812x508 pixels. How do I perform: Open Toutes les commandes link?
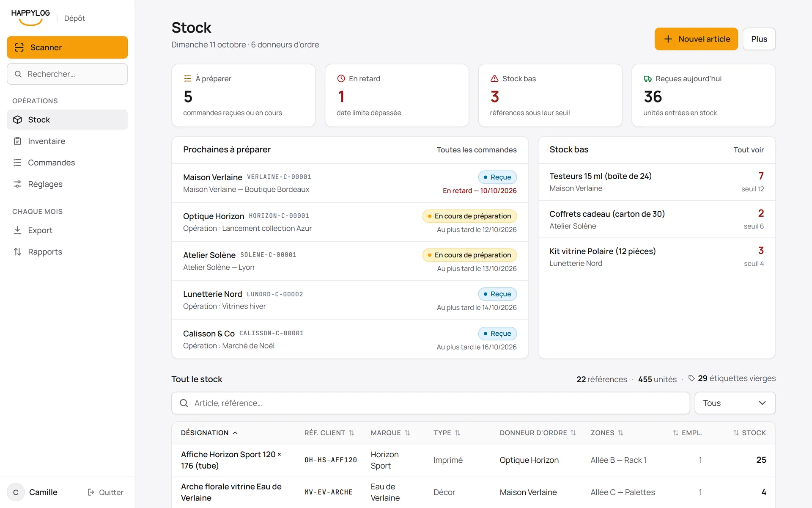(x=477, y=150)
